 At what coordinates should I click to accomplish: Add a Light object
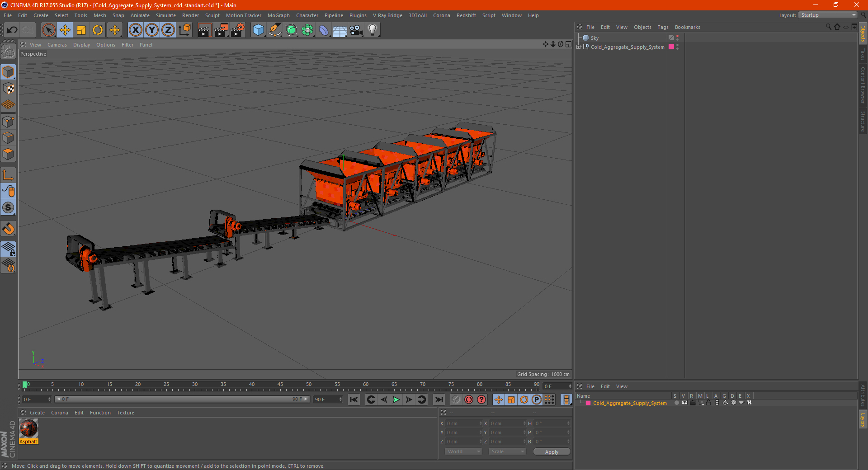point(373,30)
